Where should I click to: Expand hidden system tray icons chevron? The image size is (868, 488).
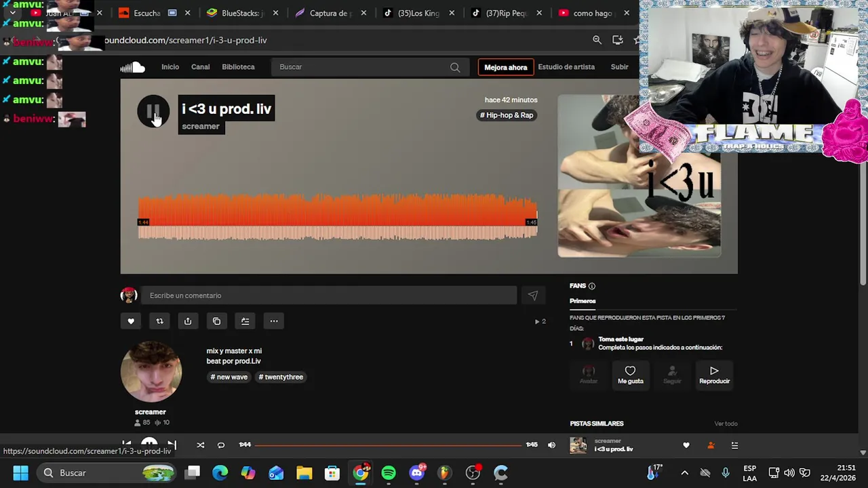684,472
